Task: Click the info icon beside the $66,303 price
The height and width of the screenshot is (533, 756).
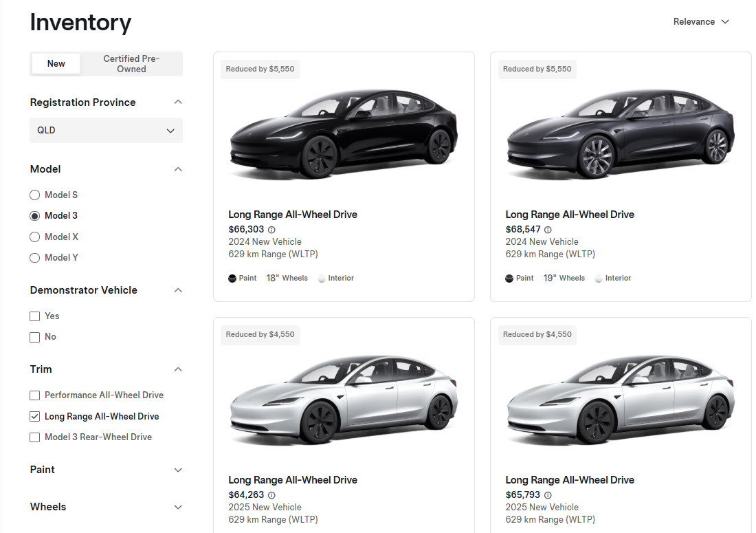Action: coord(271,229)
